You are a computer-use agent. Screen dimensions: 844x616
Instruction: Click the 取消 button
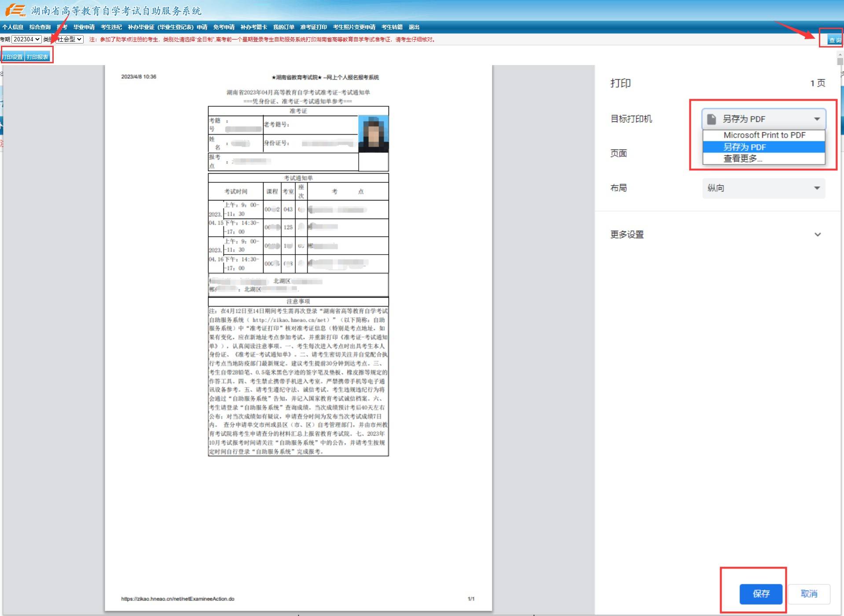click(x=809, y=594)
